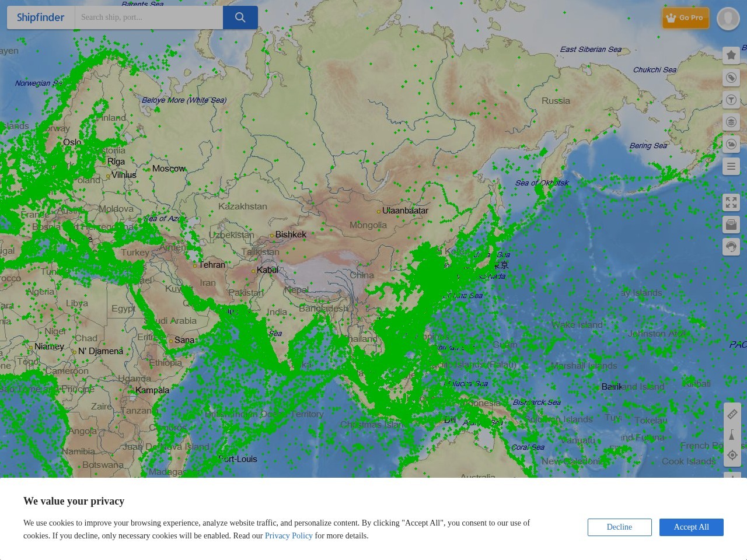
Task: Click the blue search magnifier button
Action: click(240, 17)
